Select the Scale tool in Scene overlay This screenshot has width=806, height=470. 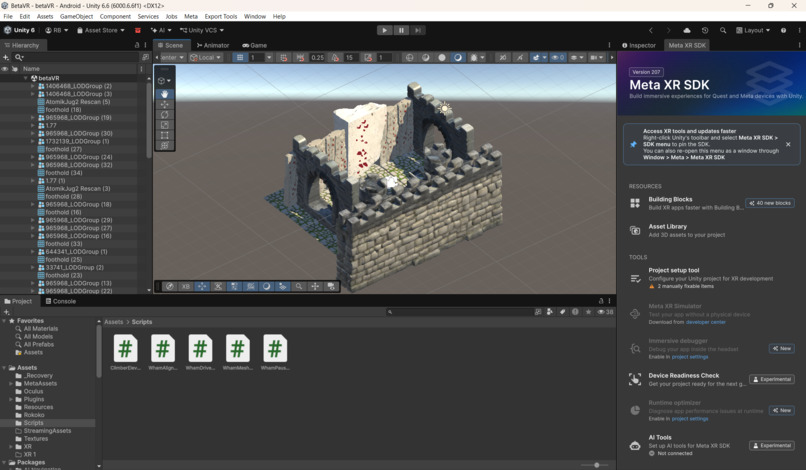pos(164,125)
